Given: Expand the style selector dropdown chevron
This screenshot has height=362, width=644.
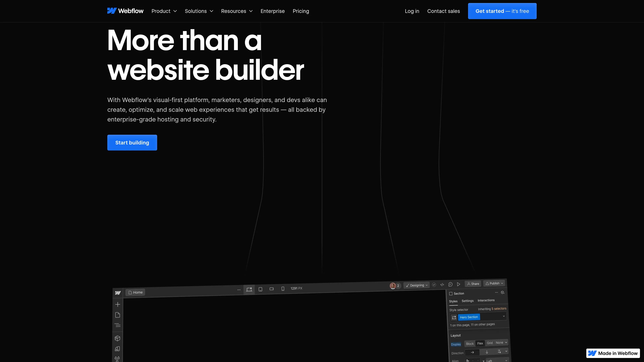Looking at the screenshot, I should point(504,316).
